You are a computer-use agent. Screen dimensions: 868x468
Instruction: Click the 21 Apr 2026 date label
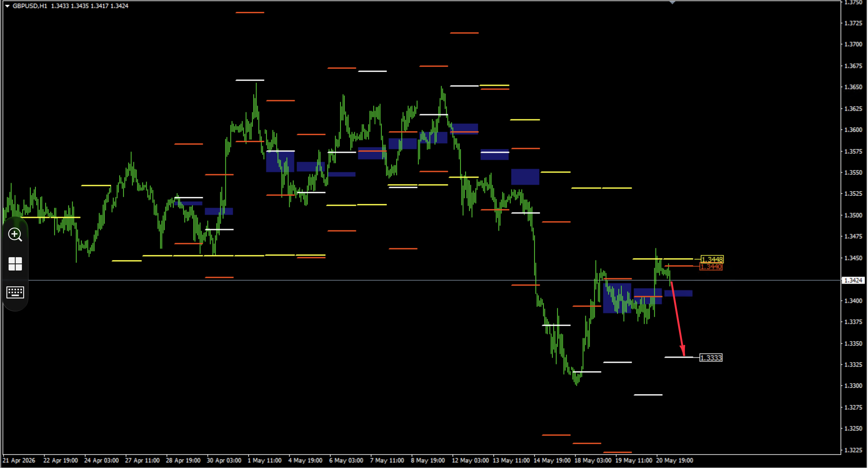tap(19, 460)
